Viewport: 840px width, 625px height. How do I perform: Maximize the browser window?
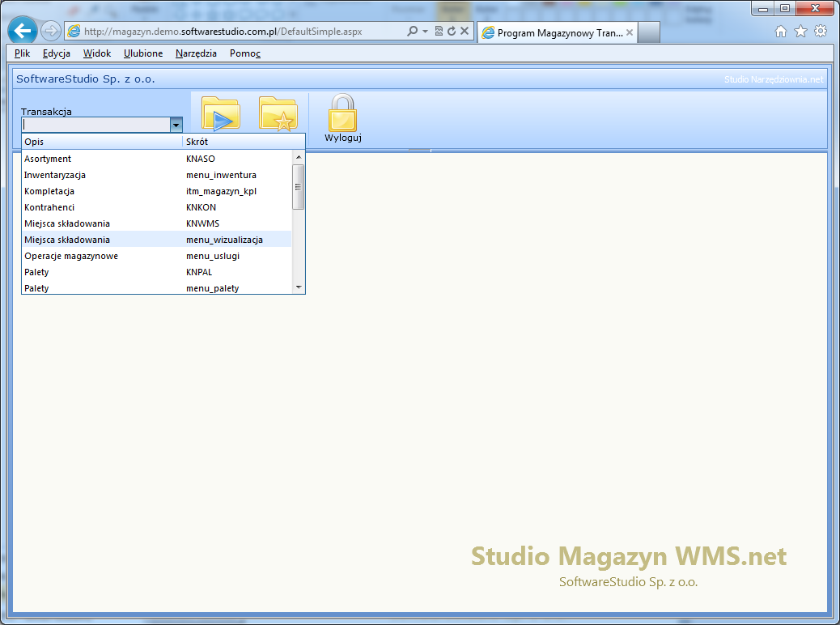tap(785, 8)
